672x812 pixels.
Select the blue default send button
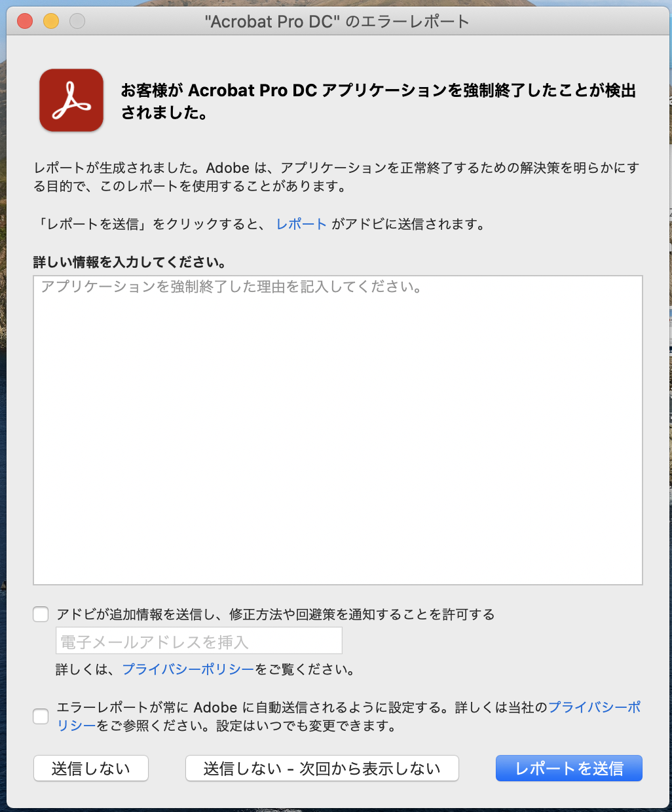pos(569,767)
